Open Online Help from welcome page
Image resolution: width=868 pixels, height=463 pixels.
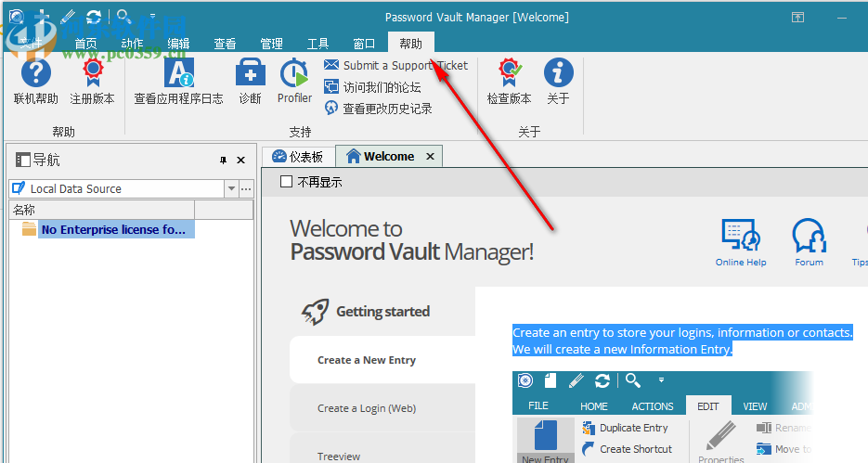click(741, 243)
